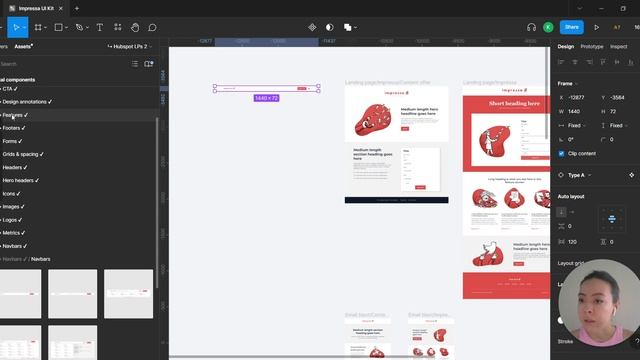Click the first Navbars component thumbnail

click(20, 294)
